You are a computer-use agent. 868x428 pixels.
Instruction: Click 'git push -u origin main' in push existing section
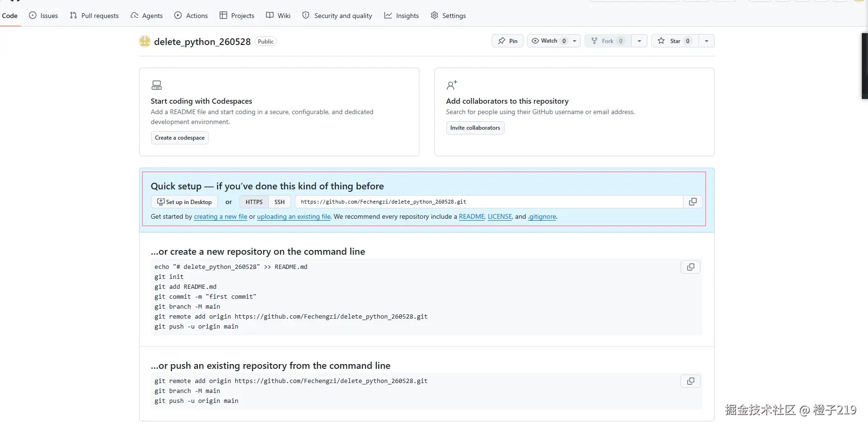tap(196, 401)
